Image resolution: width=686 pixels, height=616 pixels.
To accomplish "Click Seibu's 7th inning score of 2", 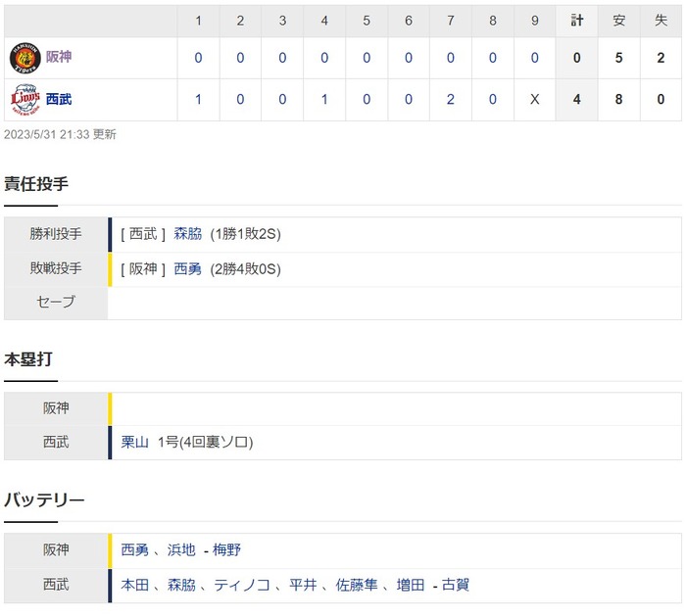I will coord(450,100).
